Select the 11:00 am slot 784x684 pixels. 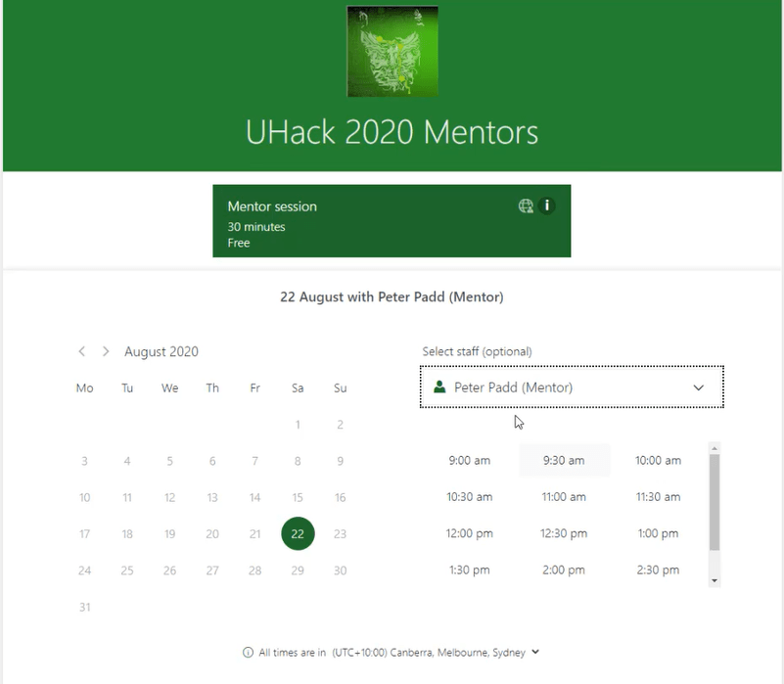(x=564, y=497)
